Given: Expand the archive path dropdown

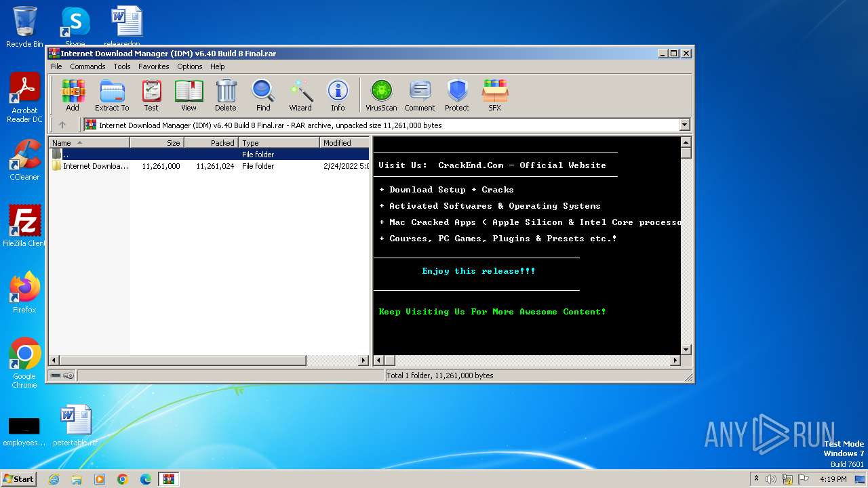Looking at the screenshot, I should click(684, 125).
